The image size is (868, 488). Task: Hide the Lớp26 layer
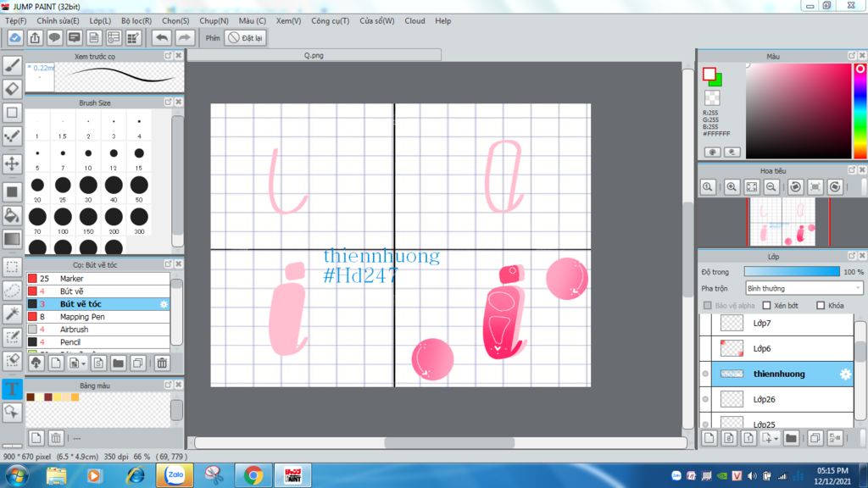click(x=705, y=400)
